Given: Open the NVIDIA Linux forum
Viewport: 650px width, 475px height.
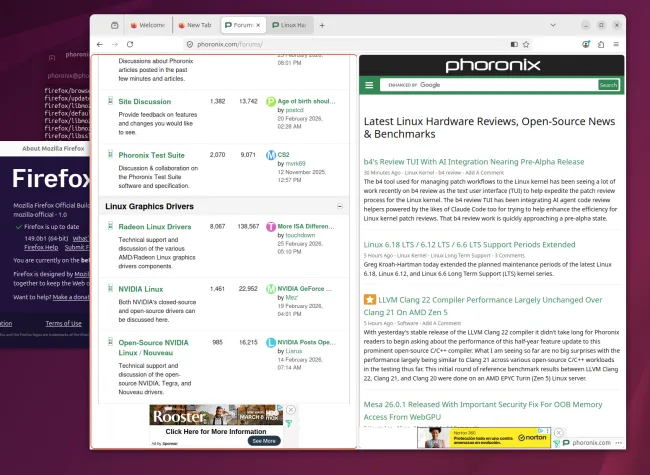Looking at the screenshot, I should coord(141,289).
